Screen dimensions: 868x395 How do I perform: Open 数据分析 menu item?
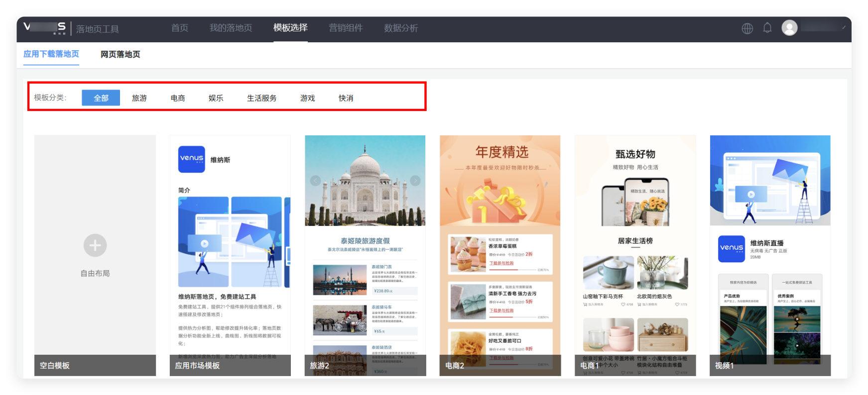tap(401, 28)
